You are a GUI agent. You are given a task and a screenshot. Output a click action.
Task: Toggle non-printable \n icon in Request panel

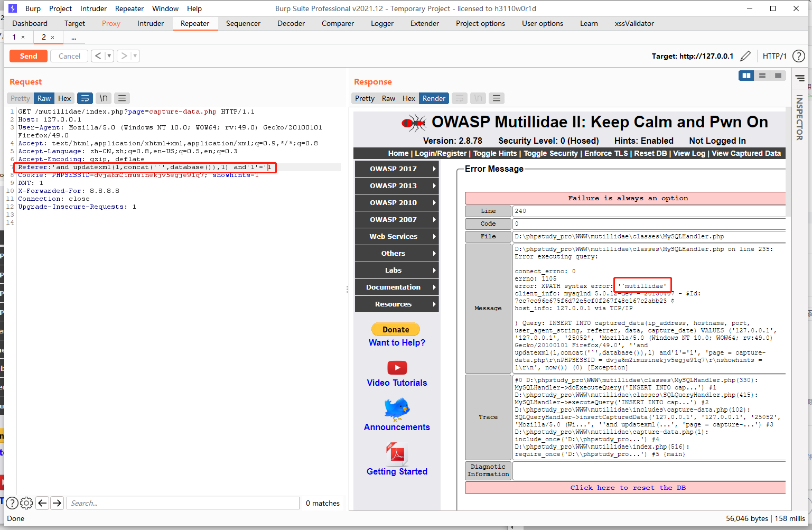coord(104,98)
